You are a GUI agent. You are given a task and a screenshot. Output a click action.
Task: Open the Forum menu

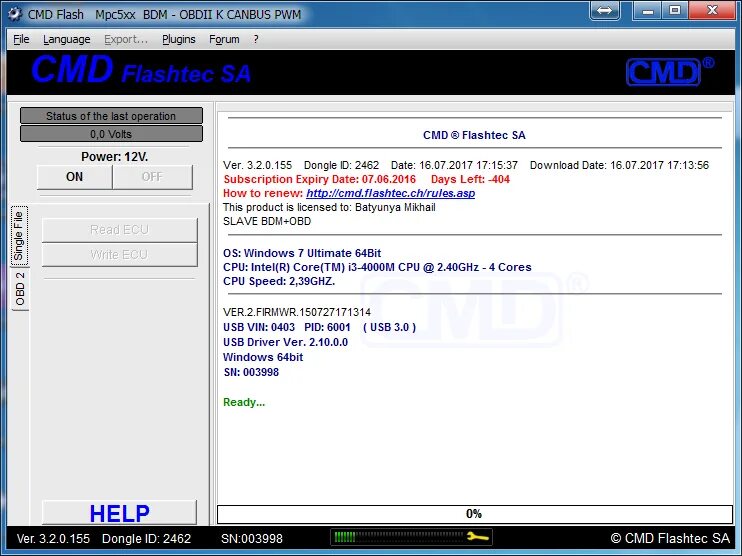pyautogui.click(x=224, y=39)
